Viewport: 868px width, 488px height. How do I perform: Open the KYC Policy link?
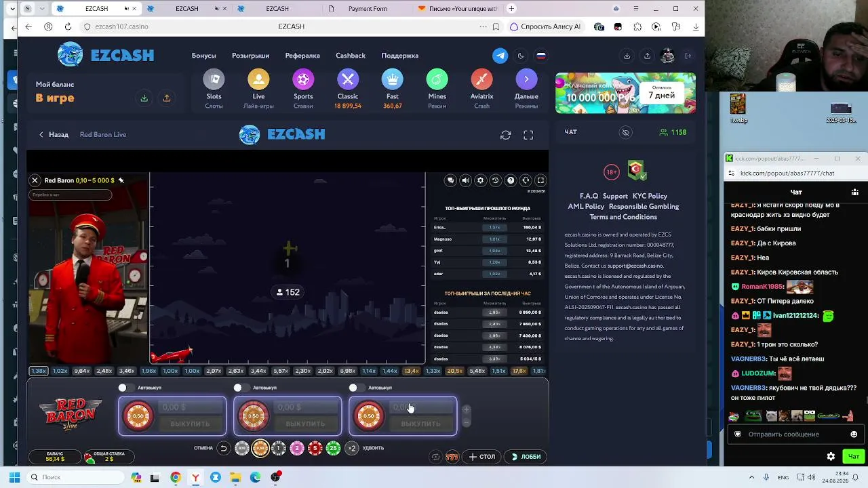click(x=650, y=196)
